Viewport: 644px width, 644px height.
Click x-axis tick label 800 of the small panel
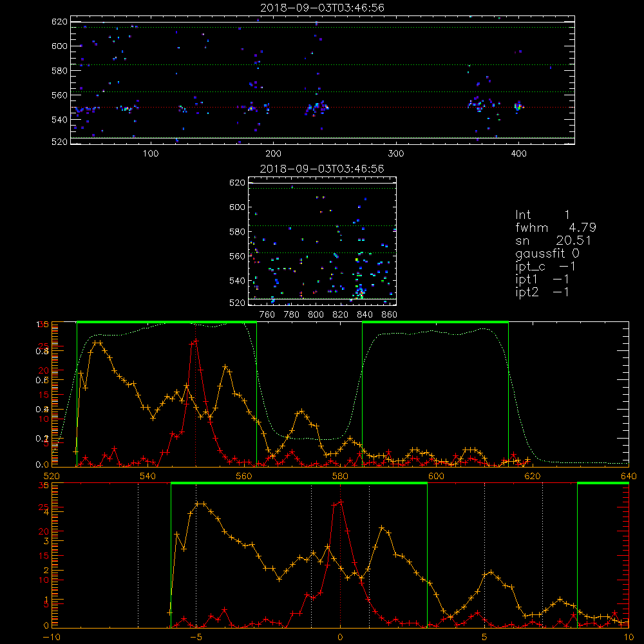(x=316, y=315)
